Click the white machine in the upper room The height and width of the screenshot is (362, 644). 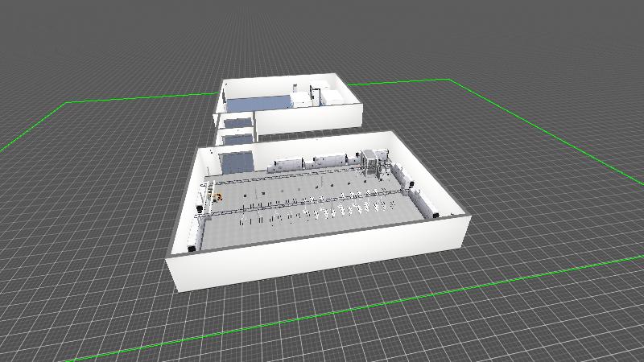pos(303,99)
